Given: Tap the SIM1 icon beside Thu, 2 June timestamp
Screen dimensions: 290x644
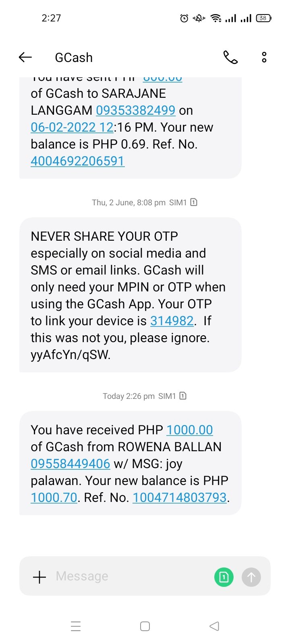Looking at the screenshot, I should [x=194, y=202].
